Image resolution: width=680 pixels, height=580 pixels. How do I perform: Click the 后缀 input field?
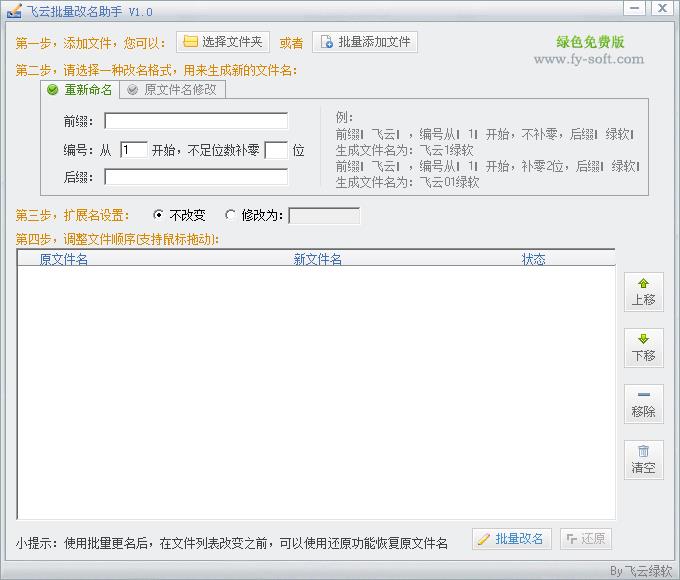click(196, 177)
